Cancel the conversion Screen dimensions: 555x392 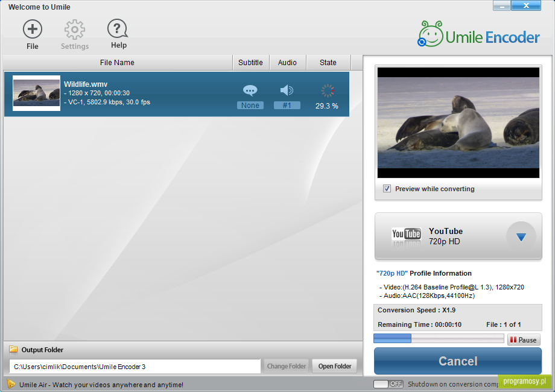(458, 361)
